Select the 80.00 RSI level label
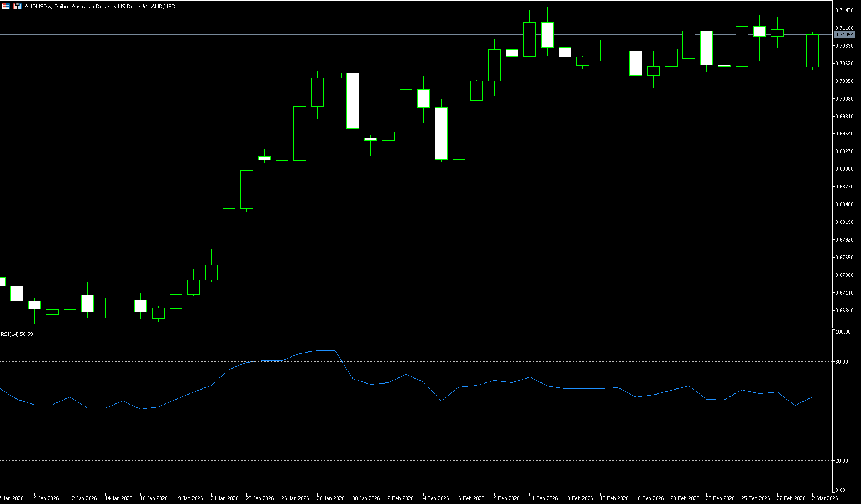The width and height of the screenshot is (861, 504). tap(842, 362)
